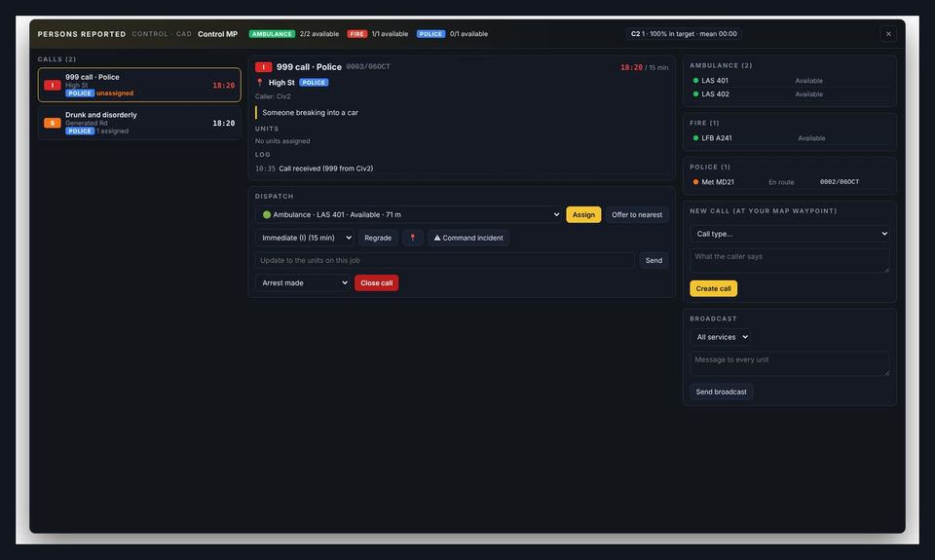Screen dimensions: 935x560
Task: Click the orange S priority badge on Drunk call
Action: pos(53,123)
